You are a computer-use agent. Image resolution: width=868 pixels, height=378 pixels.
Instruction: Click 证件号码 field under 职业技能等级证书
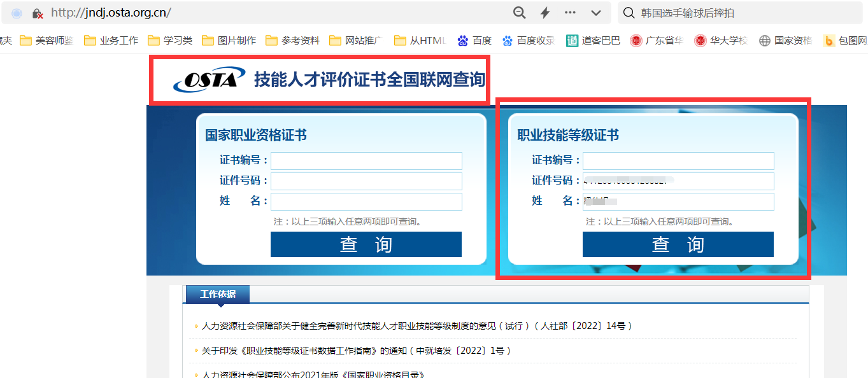click(678, 181)
